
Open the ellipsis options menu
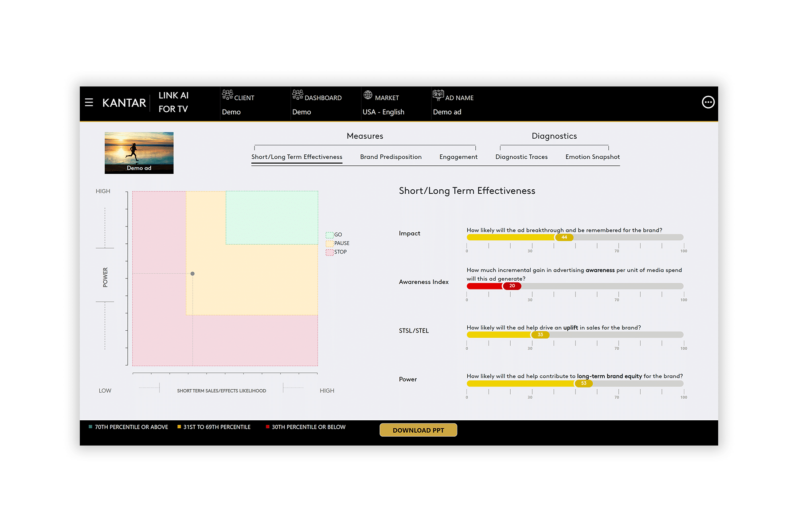click(708, 102)
